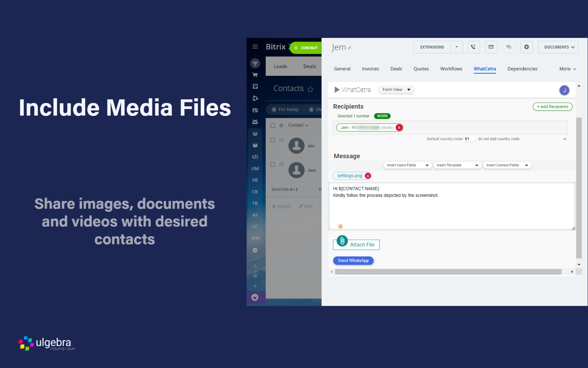
Task: Select the checkbox for contact aks
Action: click(273, 140)
